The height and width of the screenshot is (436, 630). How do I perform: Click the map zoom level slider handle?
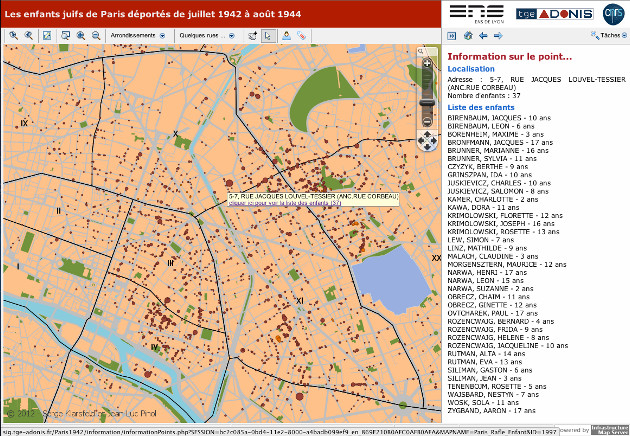tap(427, 101)
